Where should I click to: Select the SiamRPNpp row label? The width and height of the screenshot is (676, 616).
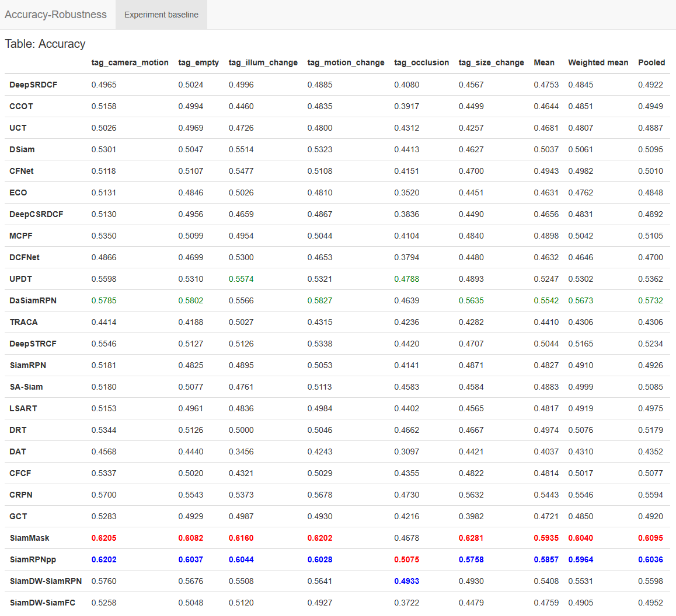pos(33,559)
